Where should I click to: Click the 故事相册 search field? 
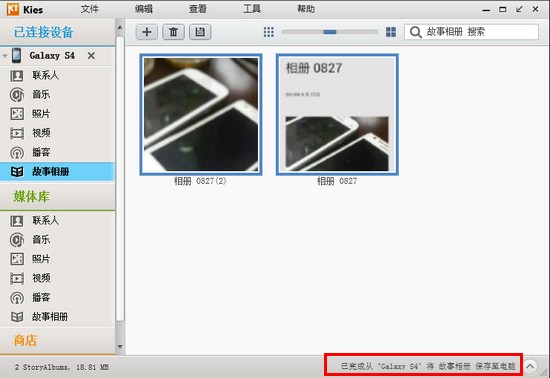pos(471,32)
